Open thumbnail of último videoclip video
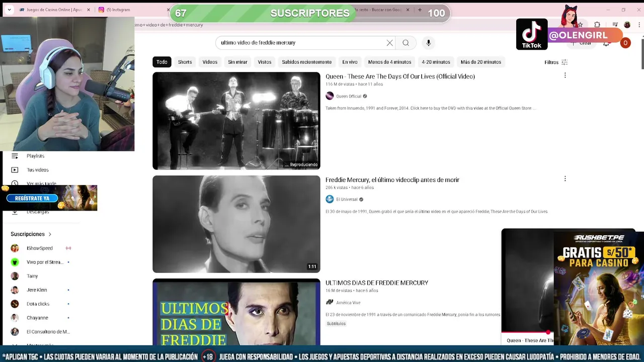The width and height of the screenshot is (644, 362). click(x=236, y=224)
